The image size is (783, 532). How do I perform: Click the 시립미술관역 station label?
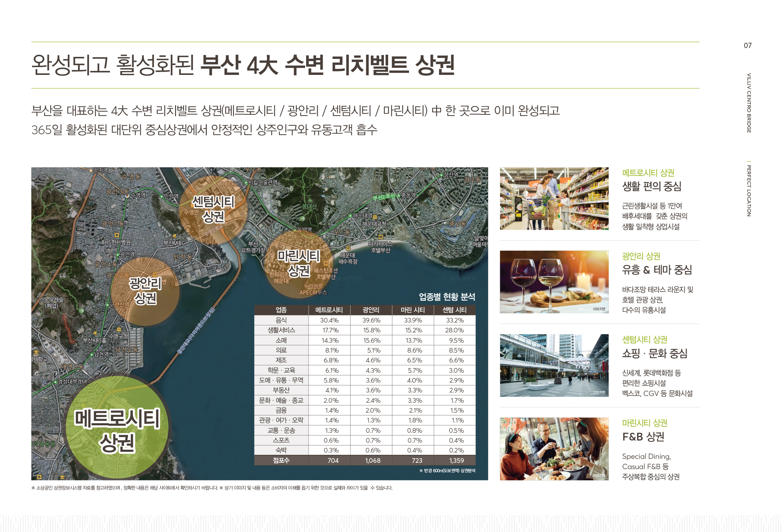pos(263,182)
